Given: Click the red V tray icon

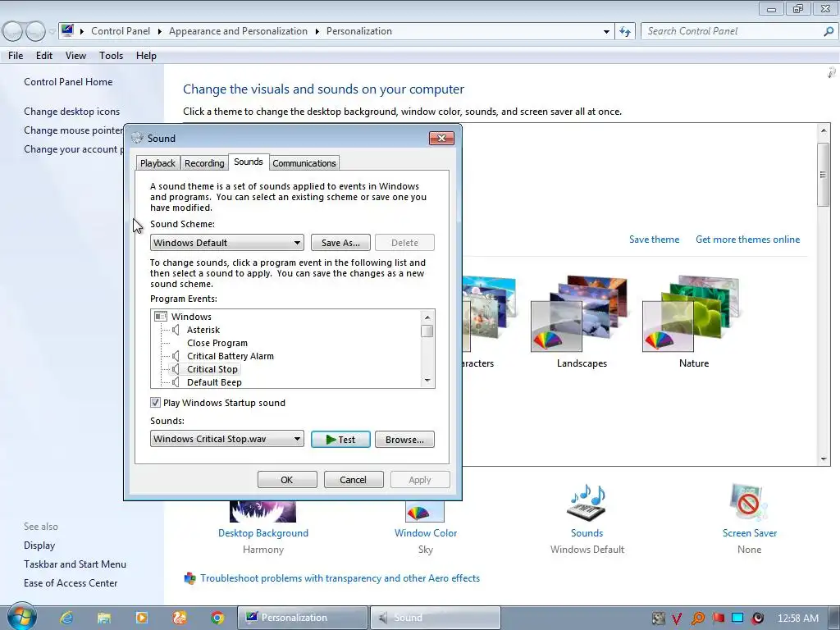Looking at the screenshot, I should 677,619.
